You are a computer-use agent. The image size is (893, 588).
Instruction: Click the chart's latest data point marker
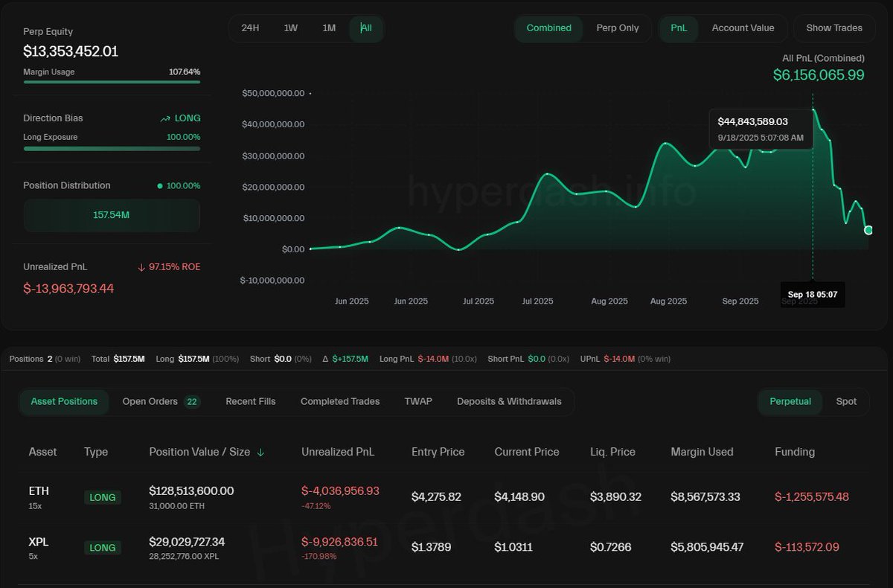868,230
